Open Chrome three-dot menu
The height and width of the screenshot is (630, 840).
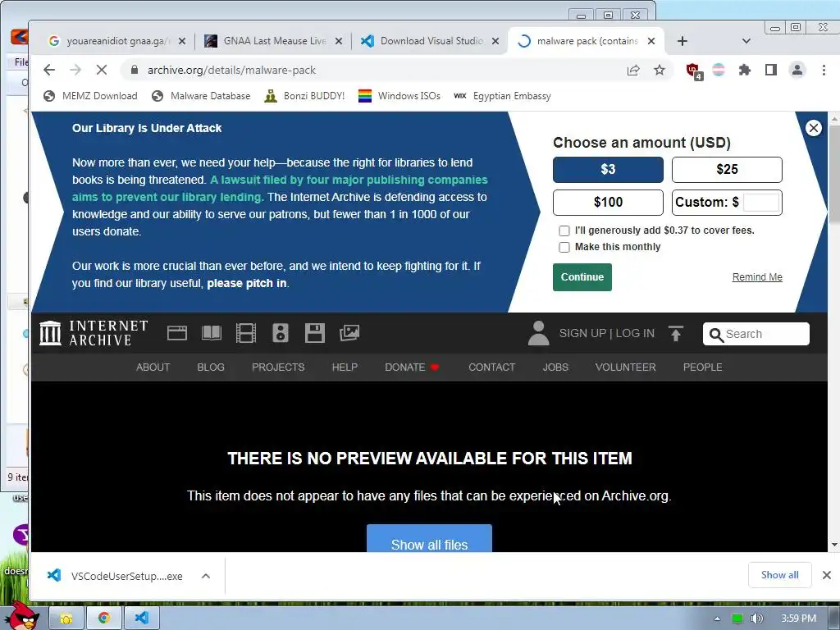tap(824, 71)
